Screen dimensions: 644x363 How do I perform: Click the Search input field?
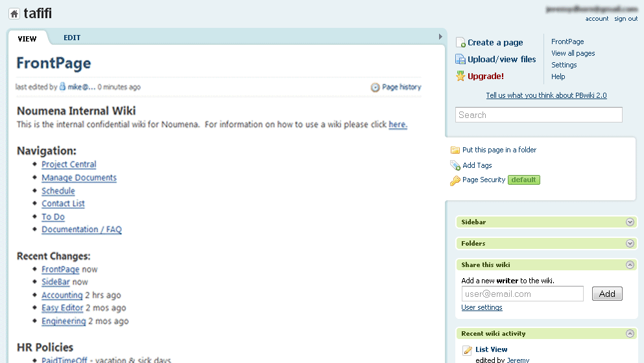538,115
